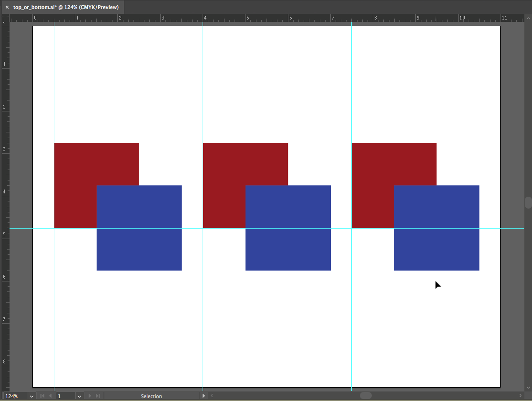Close the top_or_bottom.ai document tab
Image resolution: width=532 pixels, height=401 pixels.
7,7
